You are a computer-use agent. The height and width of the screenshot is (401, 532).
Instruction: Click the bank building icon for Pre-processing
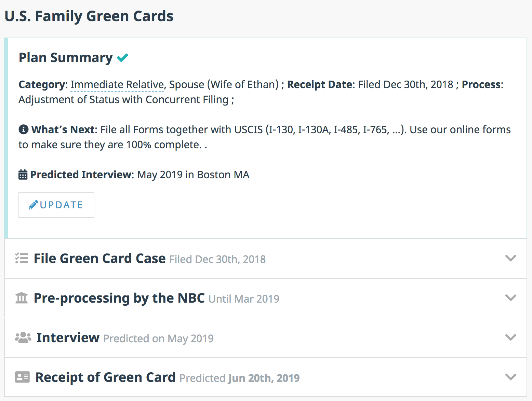[x=22, y=298]
